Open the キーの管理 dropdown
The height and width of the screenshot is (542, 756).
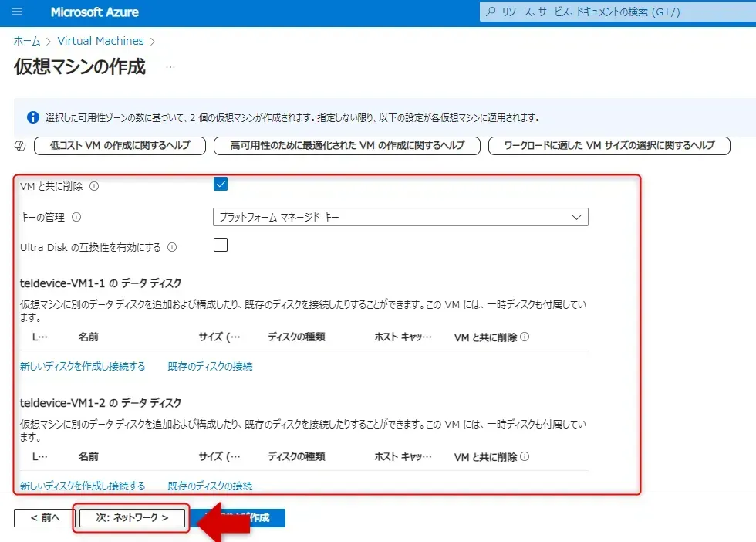coord(400,218)
